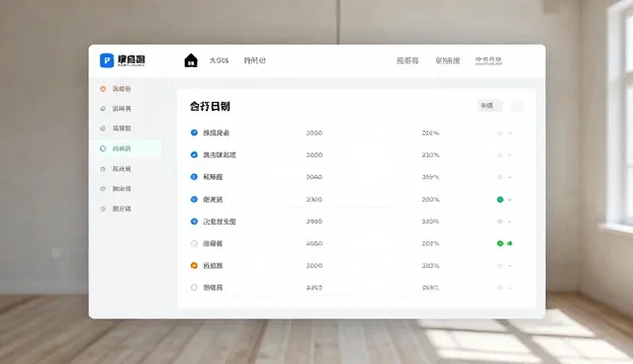Check the sixth row's empty circle
This screenshot has width=633, height=364.
point(194,243)
